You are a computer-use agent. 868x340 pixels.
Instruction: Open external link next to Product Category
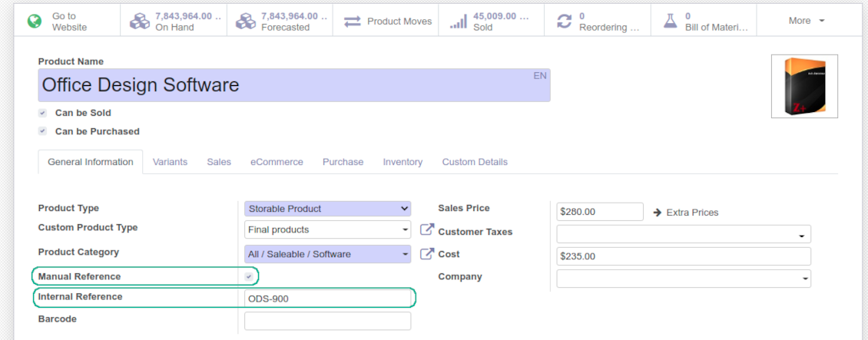click(427, 254)
